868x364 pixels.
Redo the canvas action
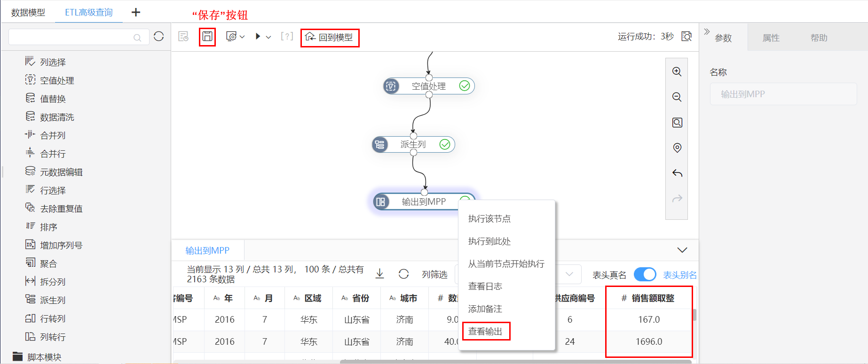click(677, 199)
